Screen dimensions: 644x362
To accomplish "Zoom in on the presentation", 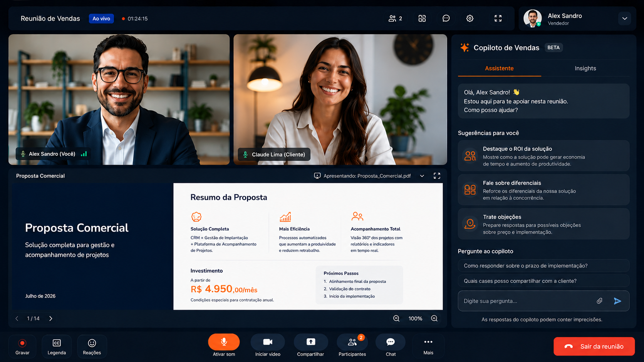I will point(434,319).
